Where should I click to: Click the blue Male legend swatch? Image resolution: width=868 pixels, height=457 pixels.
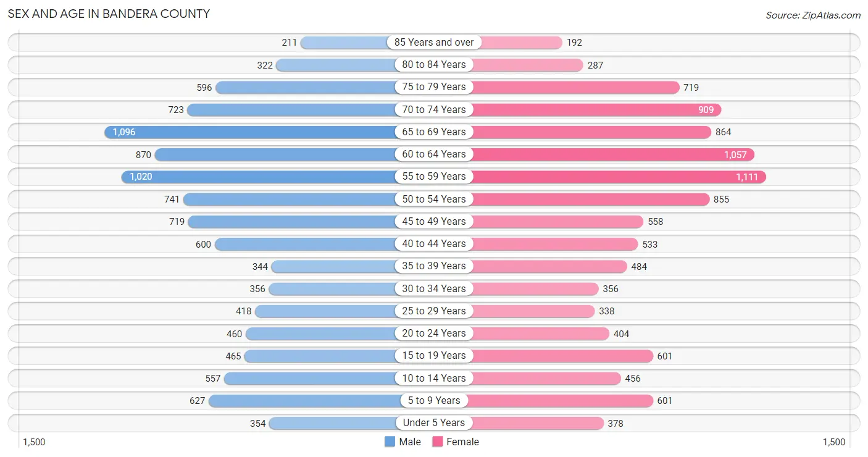(390, 442)
